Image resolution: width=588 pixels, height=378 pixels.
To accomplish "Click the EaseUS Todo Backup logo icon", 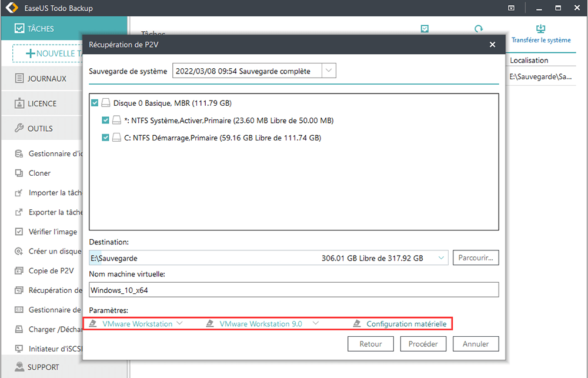I will click(x=12, y=8).
